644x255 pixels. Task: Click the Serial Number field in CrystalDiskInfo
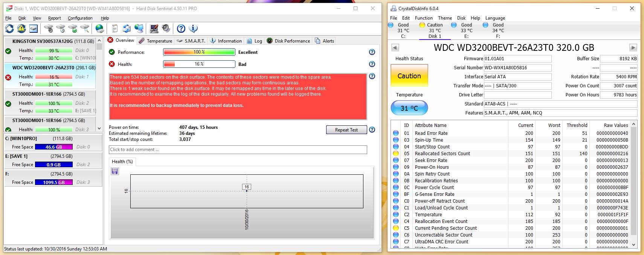[x=517, y=68]
